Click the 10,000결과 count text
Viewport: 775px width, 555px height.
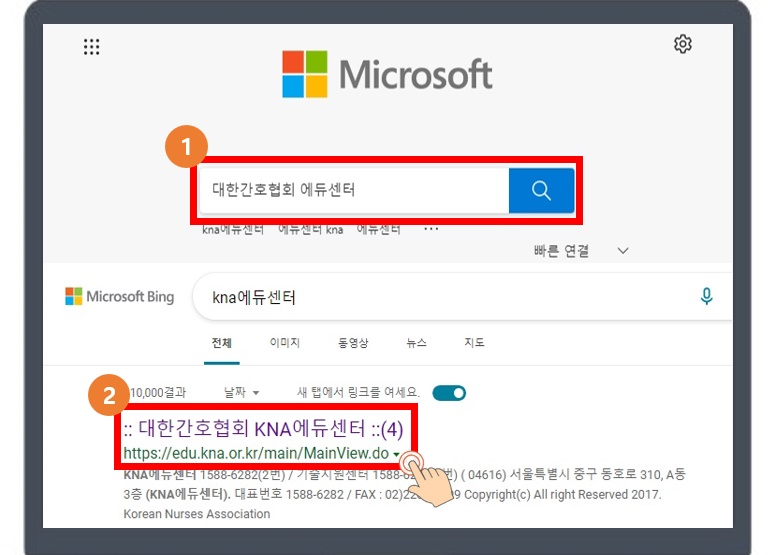pyautogui.click(x=158, y=393)
